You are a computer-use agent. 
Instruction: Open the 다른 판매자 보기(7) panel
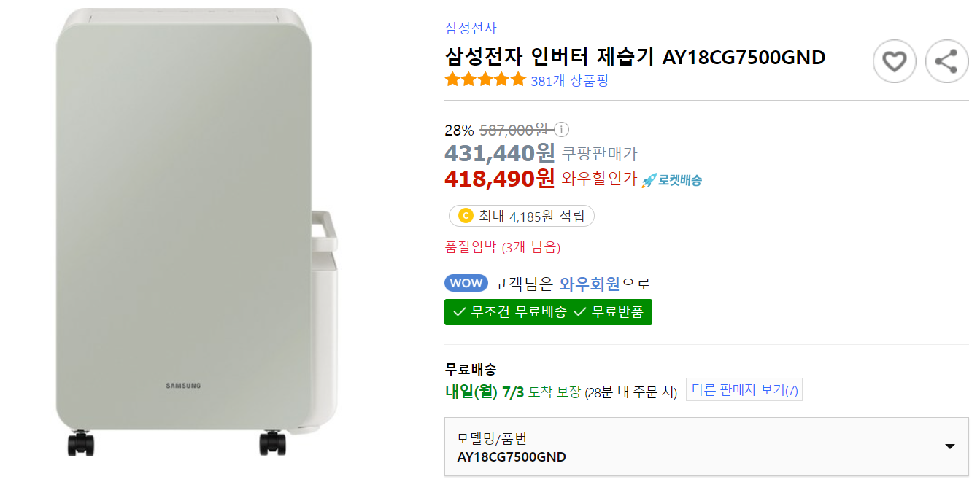[x=743, y=389]
